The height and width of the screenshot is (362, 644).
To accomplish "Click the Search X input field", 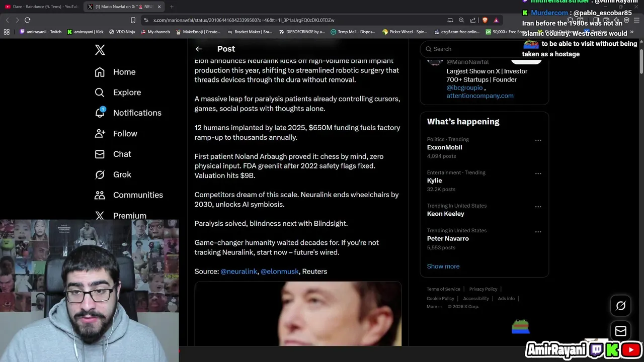I will point(484,49).
